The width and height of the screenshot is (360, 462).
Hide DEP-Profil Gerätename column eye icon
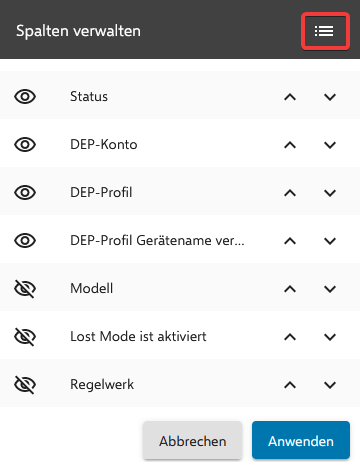tap(25, 241)
